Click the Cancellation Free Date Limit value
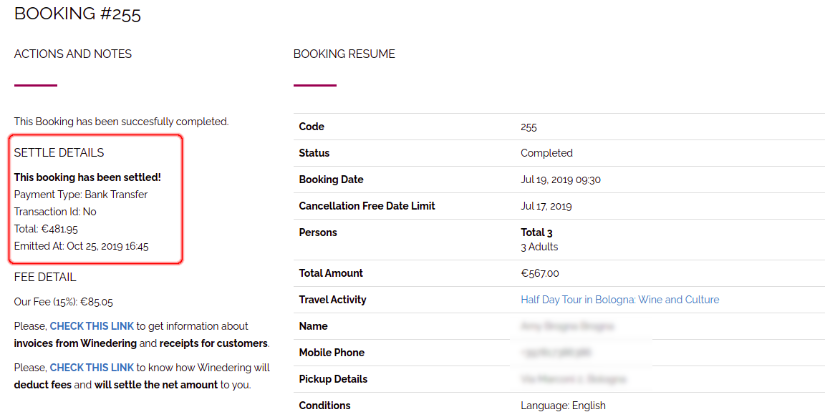Screen dimensions: 825x412 click(x=546, y=206)
